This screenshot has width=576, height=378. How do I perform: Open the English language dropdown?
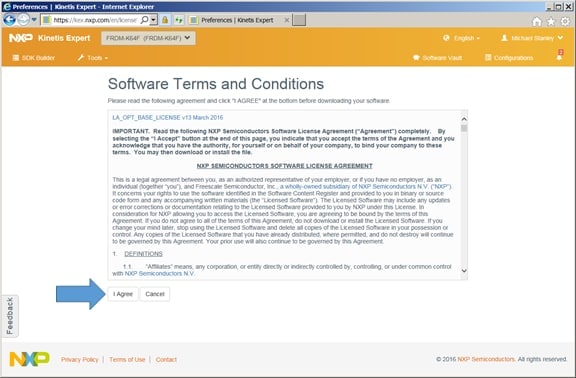pos(461,38)
